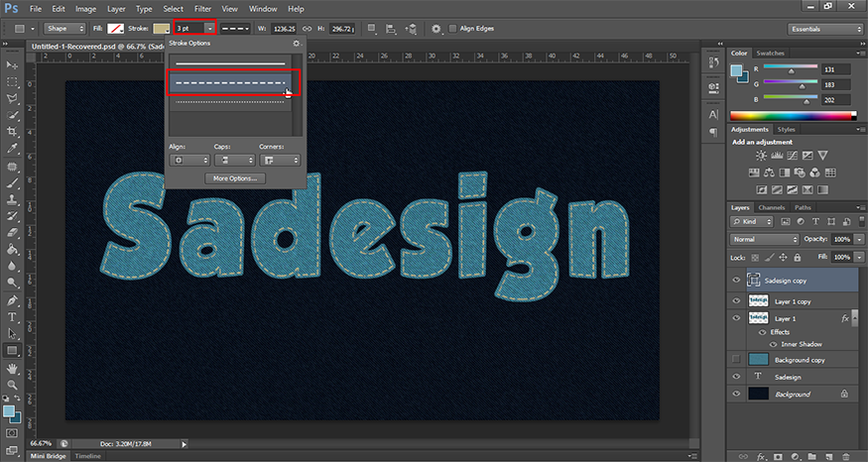Open the layer Kind filter dropdown
868x462 pixels.
point(752,221)
